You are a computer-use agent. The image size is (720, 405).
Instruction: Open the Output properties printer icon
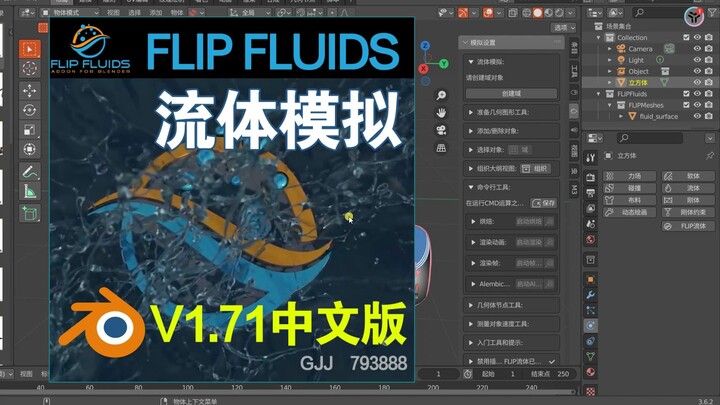tap(591, 192)
